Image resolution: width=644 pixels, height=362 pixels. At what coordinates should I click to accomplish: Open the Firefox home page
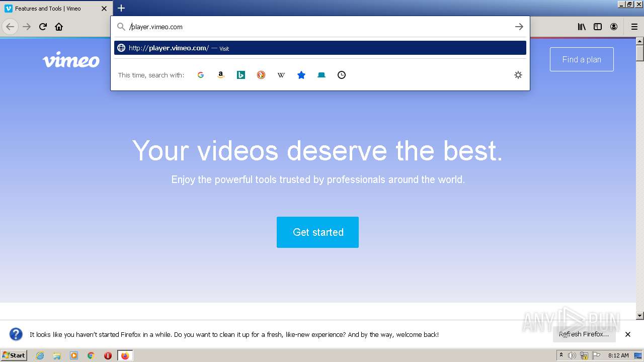pos(59,27)
